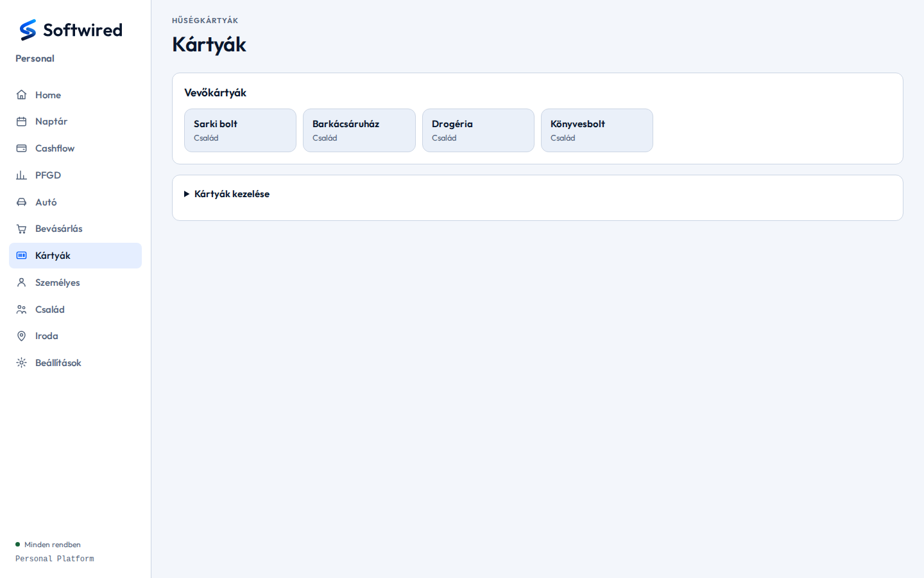Click the Személyes person icon
924x578 pixels.
[x=21, y=283]
